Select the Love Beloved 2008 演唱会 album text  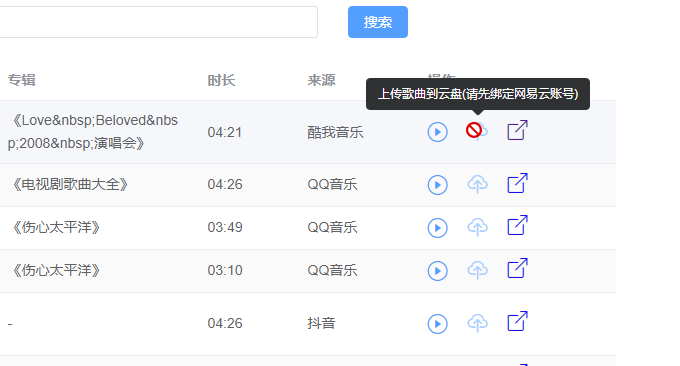click(93, 132)
